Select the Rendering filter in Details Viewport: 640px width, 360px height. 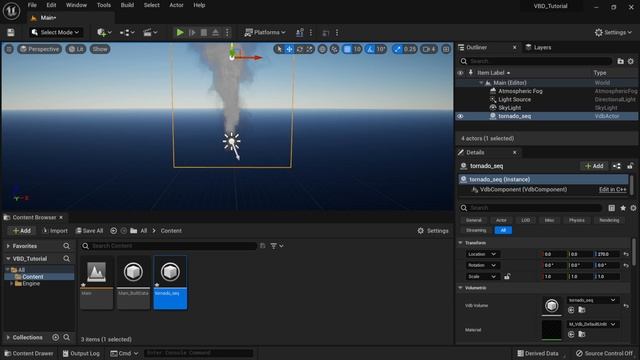[x=609, y=220]
